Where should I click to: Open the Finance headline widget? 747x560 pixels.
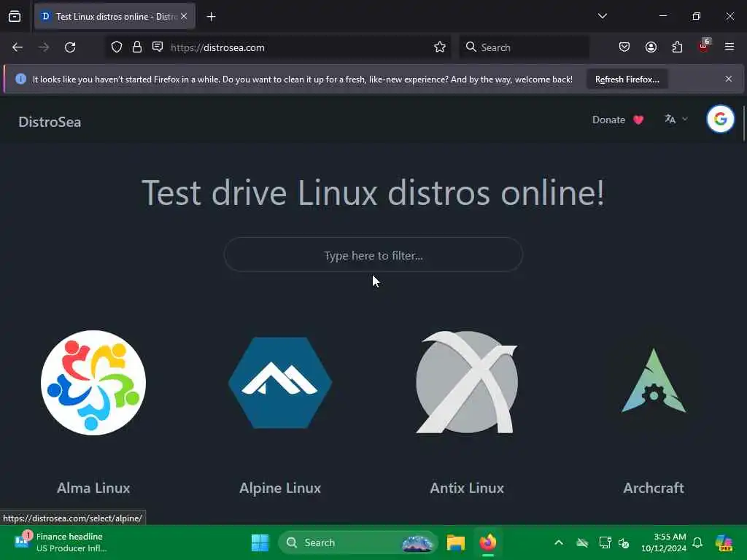[61, 542]
